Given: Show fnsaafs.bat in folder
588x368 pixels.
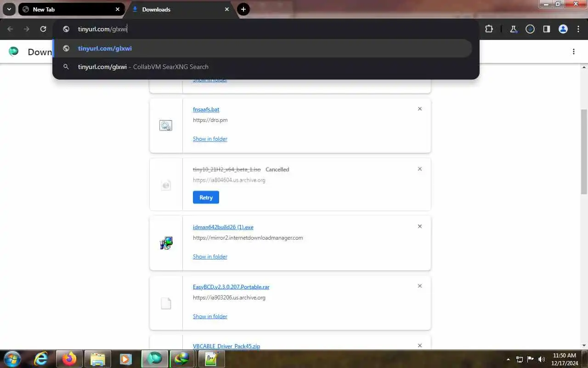Looking at the screenshot, I should [210, 139].
